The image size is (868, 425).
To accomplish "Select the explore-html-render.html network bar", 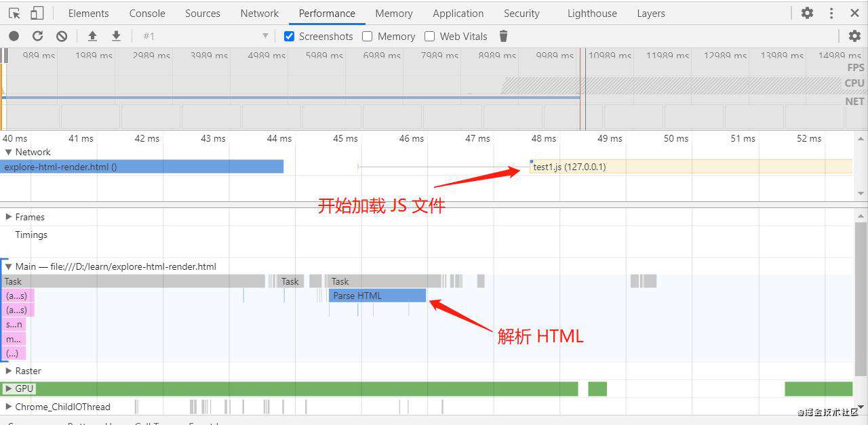I will pos(142,167).
